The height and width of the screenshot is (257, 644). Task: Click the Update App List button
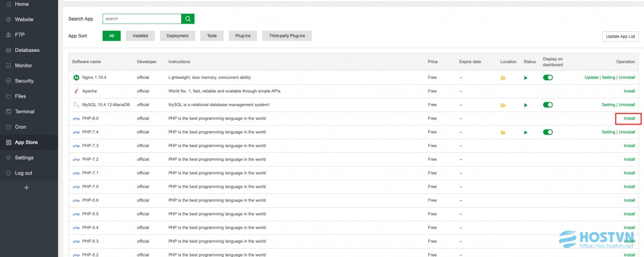pyautogui.click(x=620, y=36)
